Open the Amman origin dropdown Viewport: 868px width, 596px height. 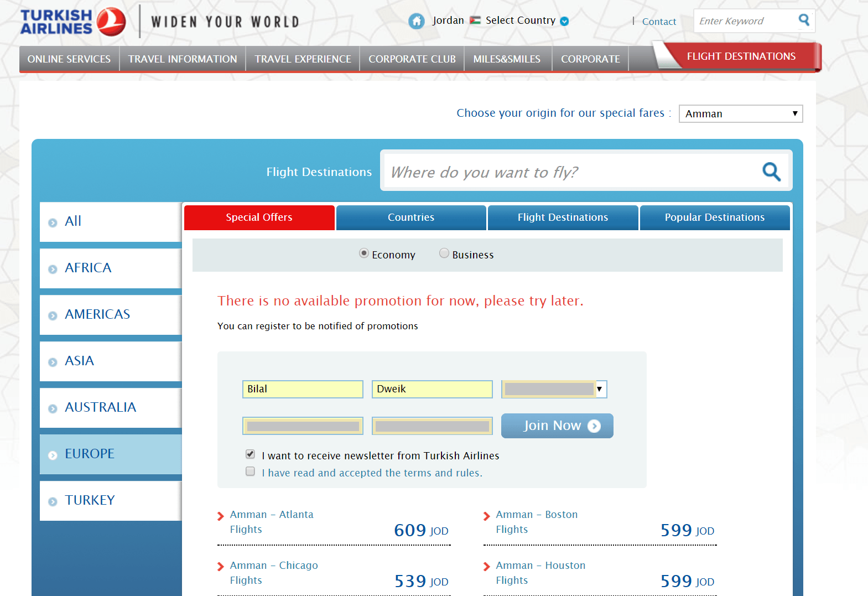(741, 113)
